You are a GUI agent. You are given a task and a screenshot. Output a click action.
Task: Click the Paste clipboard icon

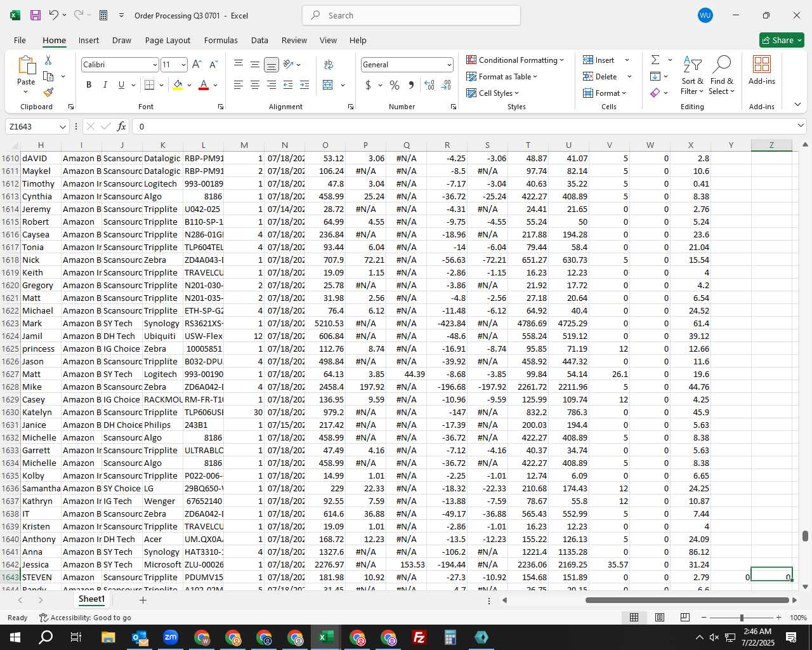tap(26, 65)
